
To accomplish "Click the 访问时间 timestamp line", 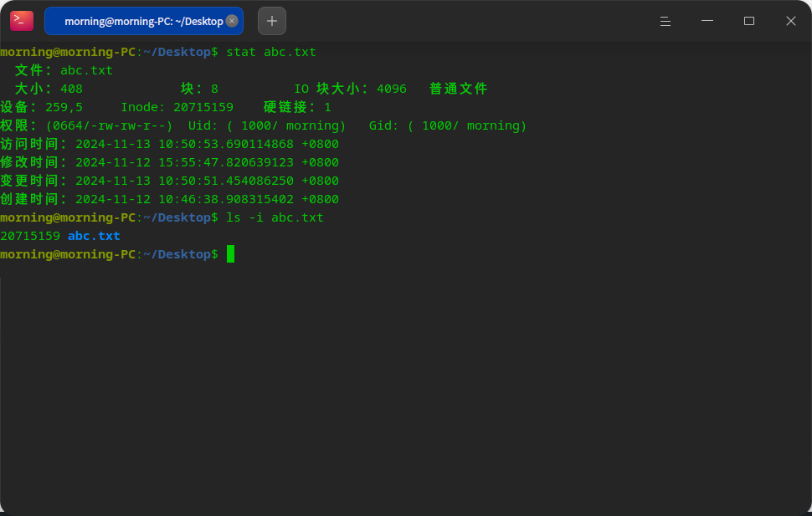I will coord(169,144).
